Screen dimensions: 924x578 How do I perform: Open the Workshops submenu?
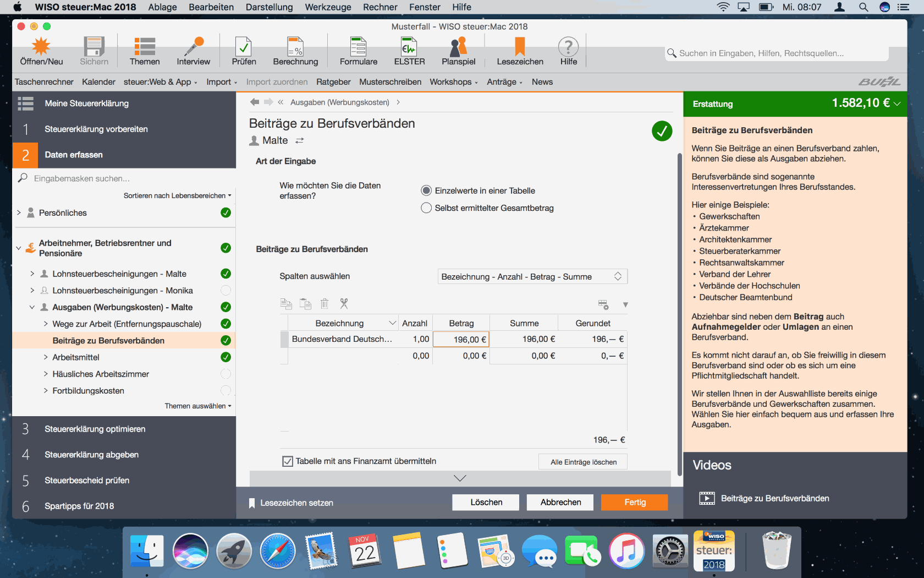click(x=454, y=82)
